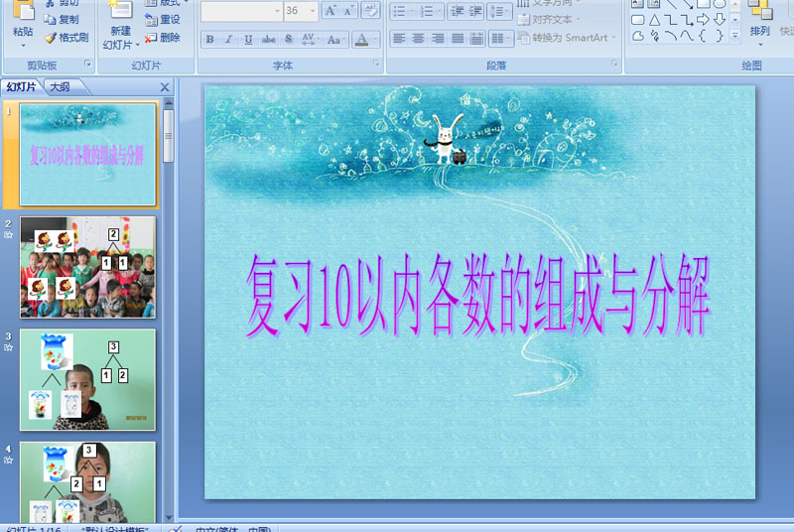Click the 重设 reset button
The width and height of the screenshot is (794, 532).
pyautogui.click(x=163, y=20)
